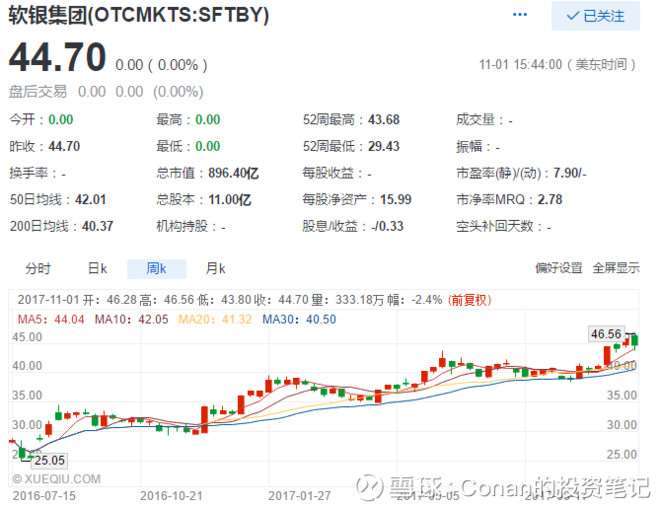Click the 52周最高 43.68 value
The width and height of the screenshot is (660, 505).
tap(384, 120)
